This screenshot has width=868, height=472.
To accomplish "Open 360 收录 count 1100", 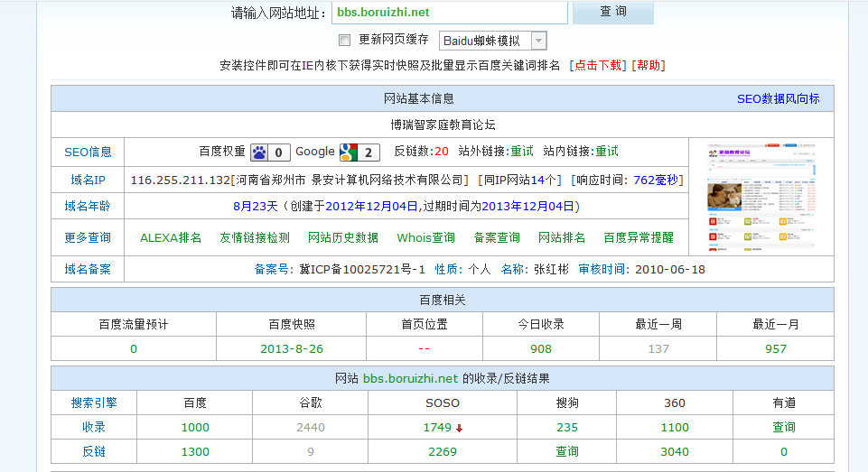I will [x=674, y=428].
